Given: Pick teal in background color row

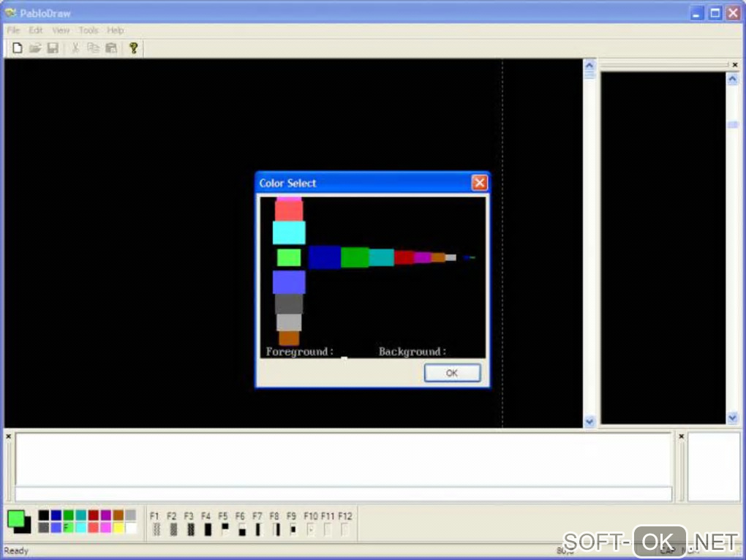Looking at the screenshot, I should tap(382, 257).
